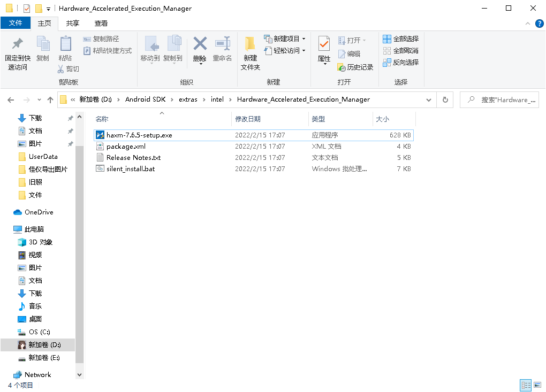Screen dimensions: 546x392
Task: Click the Paste (粘贴) ribbon icon
Action: [x=65, y=44]
